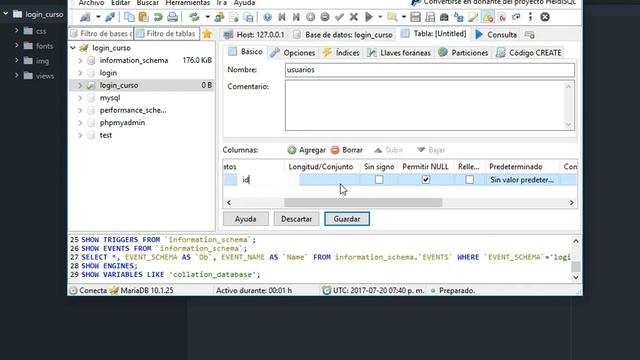Viewport: 640px width, 360px height.
Task: Click the columns grid horizontal scrollbar thumb
Action: click(x=363, y=202)
